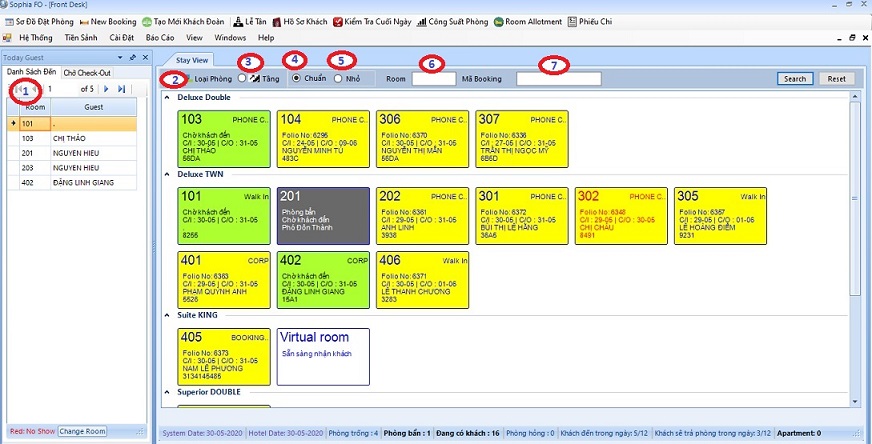Click the Mã Booking input field
The height and width of the screenshot is (444, 872).
pos(558,78)
